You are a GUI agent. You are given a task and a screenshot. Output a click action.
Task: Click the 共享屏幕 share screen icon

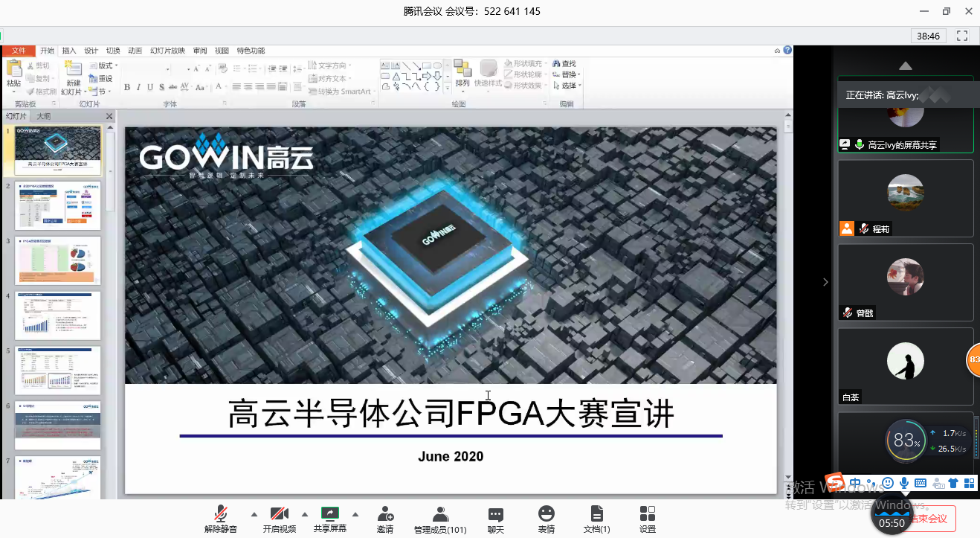(x=329, y=514)
